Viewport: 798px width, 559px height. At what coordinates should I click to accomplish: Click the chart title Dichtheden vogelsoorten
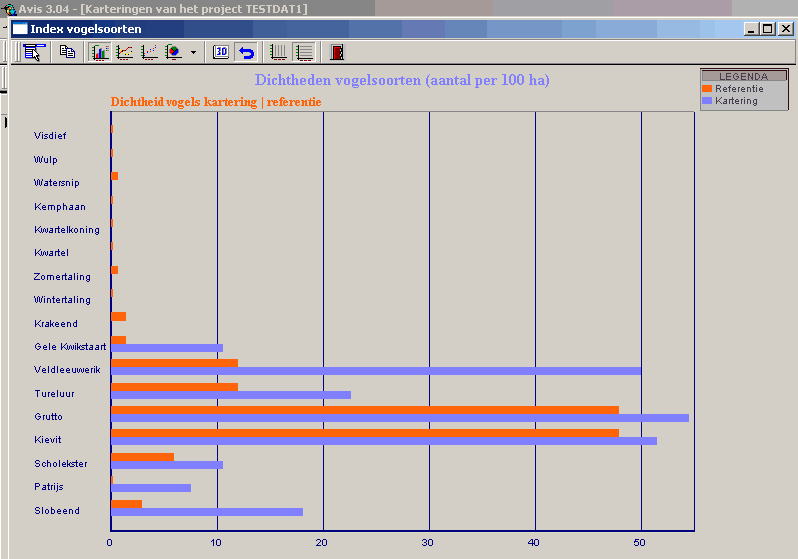click(x=402, y=80)
